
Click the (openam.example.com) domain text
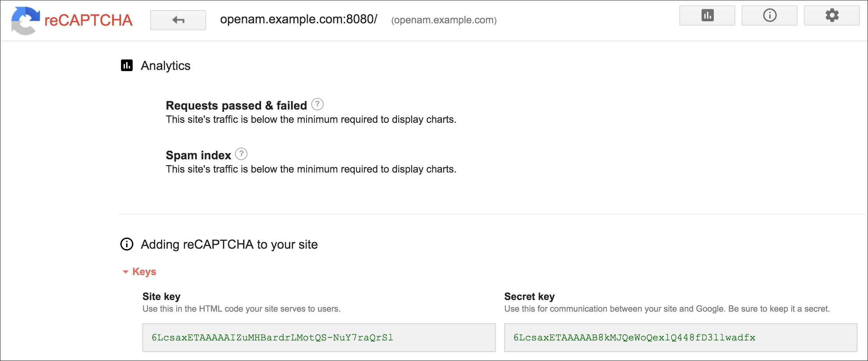444,20
